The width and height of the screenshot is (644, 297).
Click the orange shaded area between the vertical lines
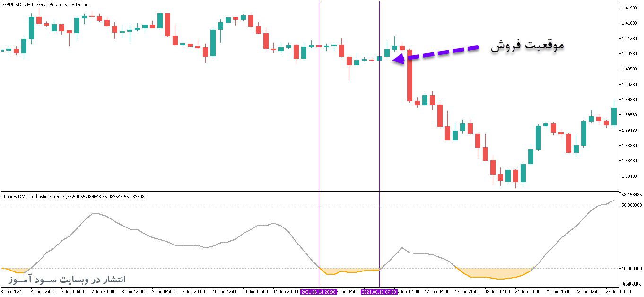click(349, 271)
